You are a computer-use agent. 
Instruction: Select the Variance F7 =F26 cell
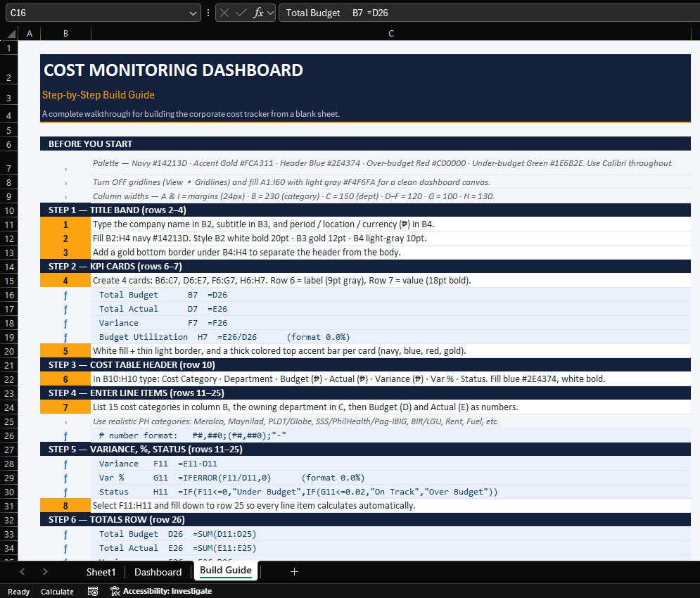pyautogui.click(x=391, y=323)
